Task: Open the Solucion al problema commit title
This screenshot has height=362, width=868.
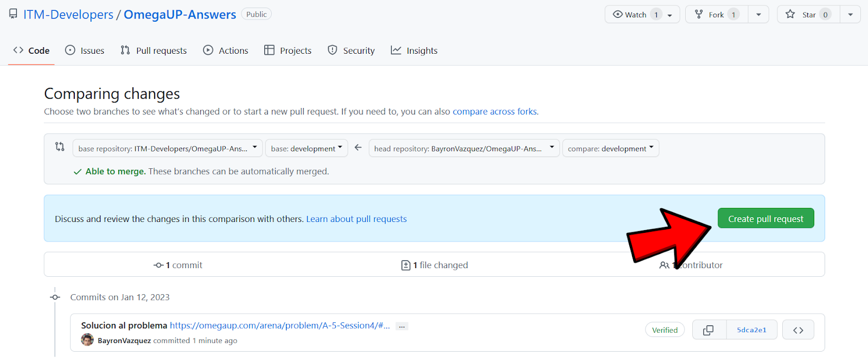Action: 124,325
